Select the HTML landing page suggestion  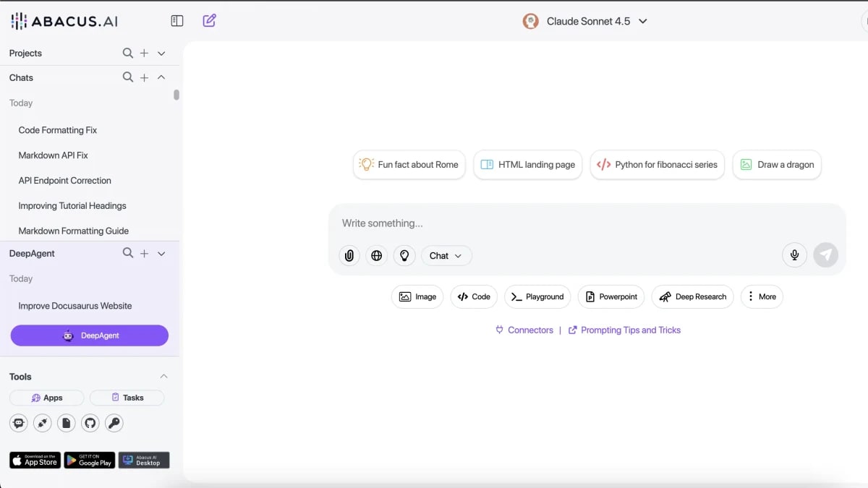point(528,164)
